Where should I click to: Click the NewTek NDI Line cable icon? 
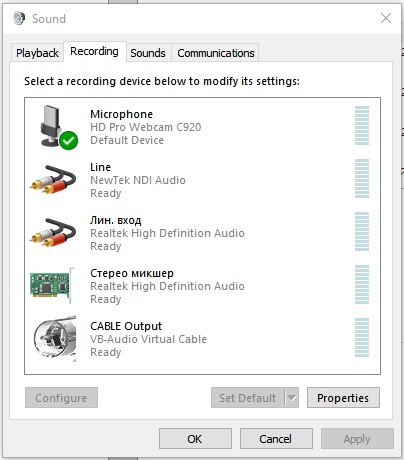pyautogui.click(x=53, y=179)
